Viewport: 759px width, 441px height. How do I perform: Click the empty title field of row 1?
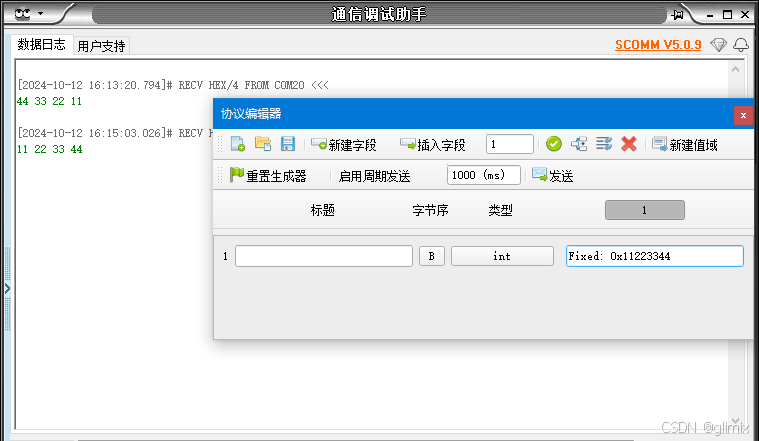click(x=324, y=256)
